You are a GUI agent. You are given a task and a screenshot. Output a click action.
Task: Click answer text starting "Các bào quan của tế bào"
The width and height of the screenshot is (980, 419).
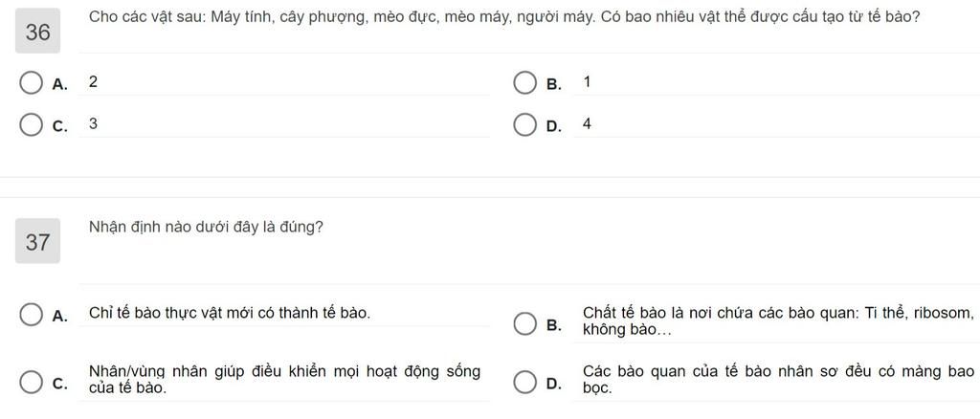click(777, 379)
